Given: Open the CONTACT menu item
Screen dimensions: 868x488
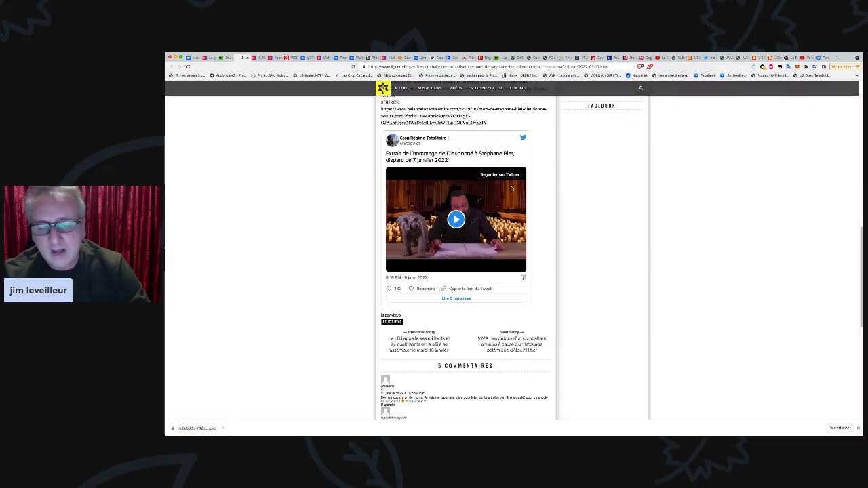Looking at the screenshot, I should click(x=518, y=88).
